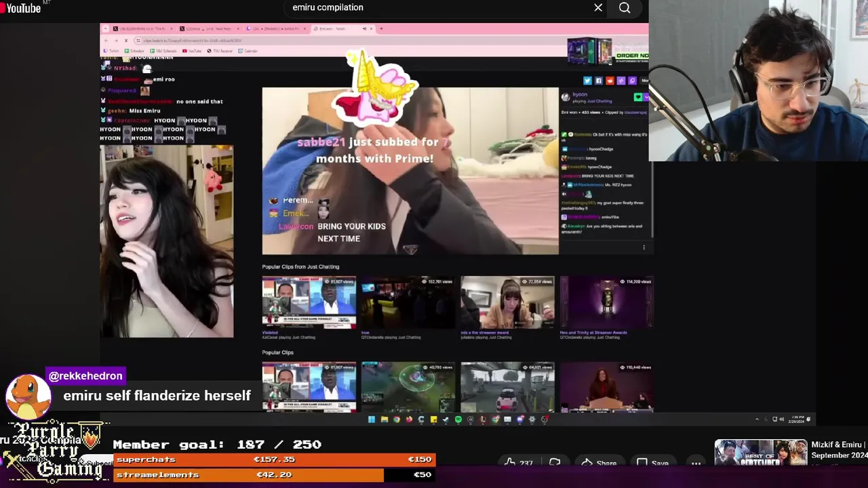Open hyoon's channel name link
Screen dimensions: 868x488
[x=580, y=94]
